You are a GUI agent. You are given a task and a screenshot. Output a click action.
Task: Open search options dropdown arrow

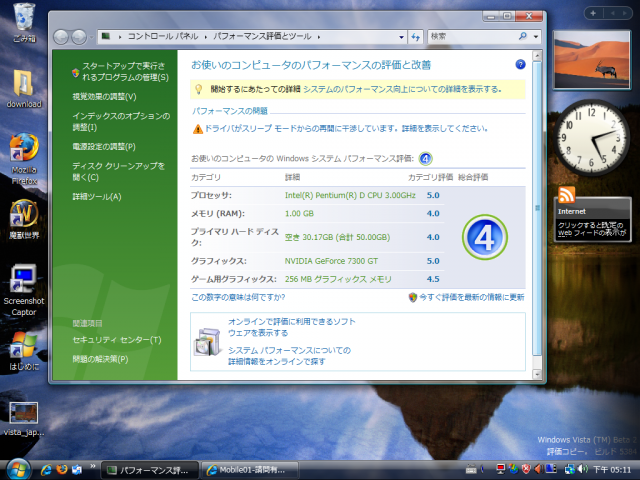(x=536, y=37)
